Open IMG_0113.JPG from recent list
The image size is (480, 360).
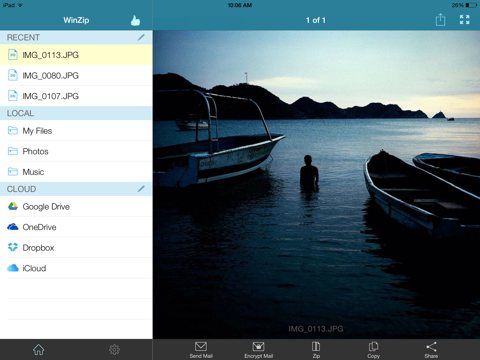click(x=76, y=55)
